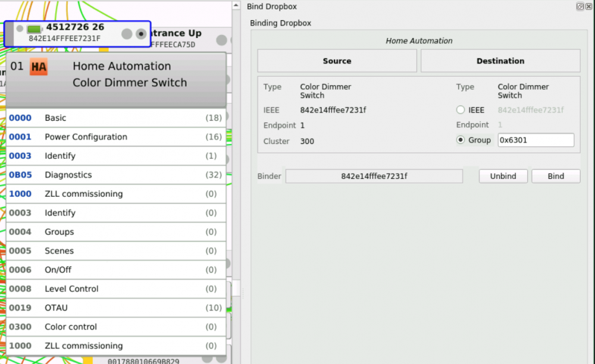Select the Group destination radio button
The image size is (595, 364).
pyautogui.click(x=461, y=140)
